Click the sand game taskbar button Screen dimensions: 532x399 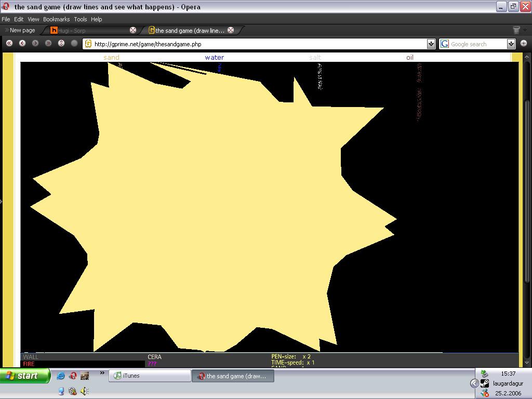(x=233, y=376)
